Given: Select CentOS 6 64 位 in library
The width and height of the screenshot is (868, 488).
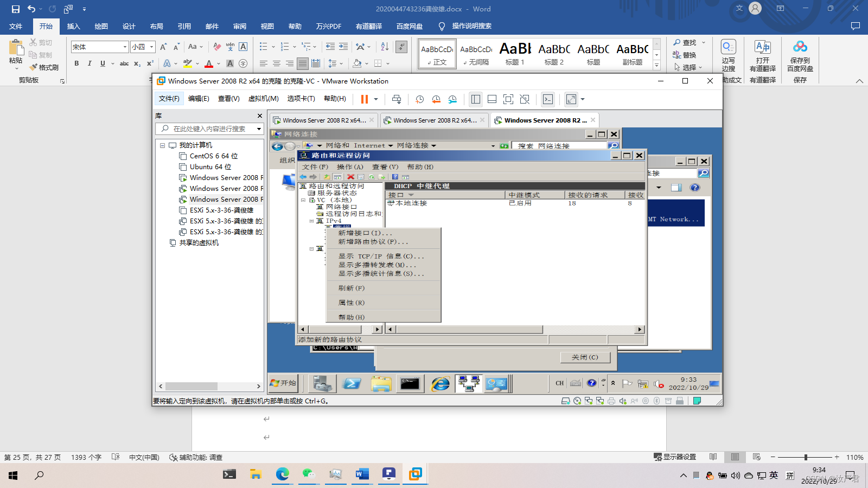Looking at the screenshot, I should coord(213,156).
